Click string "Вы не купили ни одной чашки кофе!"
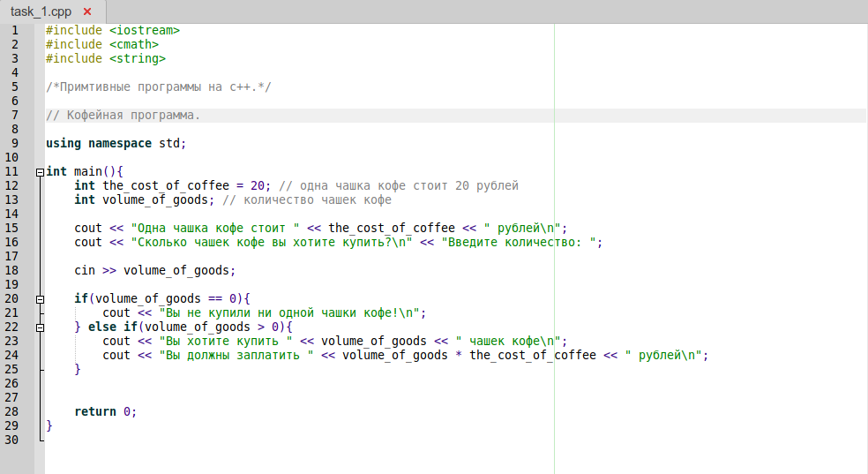Screen dimensions: 868x474 (x=289, y=312)
